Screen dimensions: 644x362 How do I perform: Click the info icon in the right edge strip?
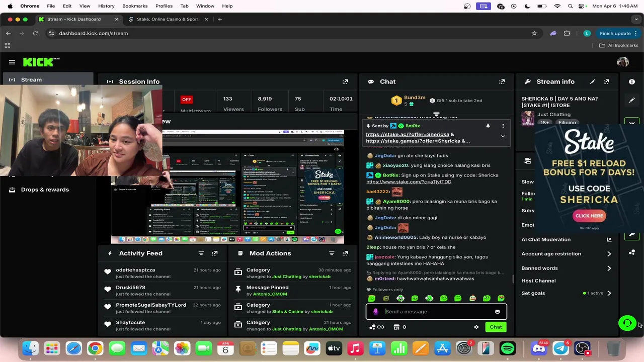632,81
